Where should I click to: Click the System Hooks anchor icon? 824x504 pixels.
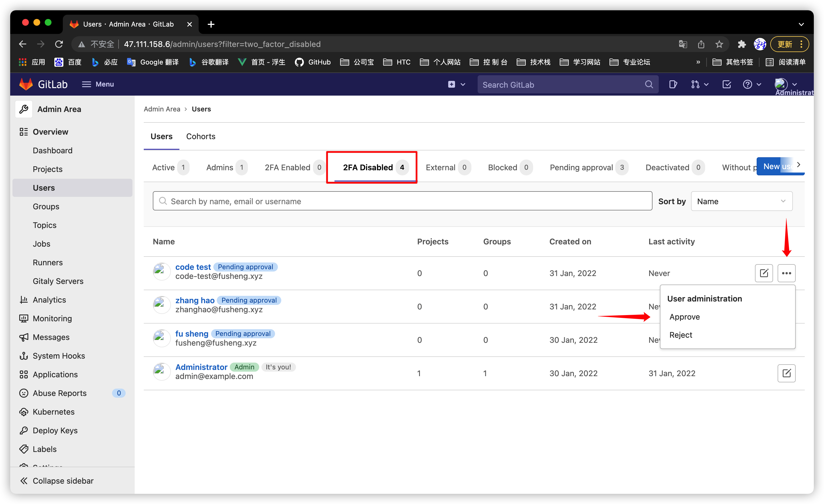pos(24,356)
